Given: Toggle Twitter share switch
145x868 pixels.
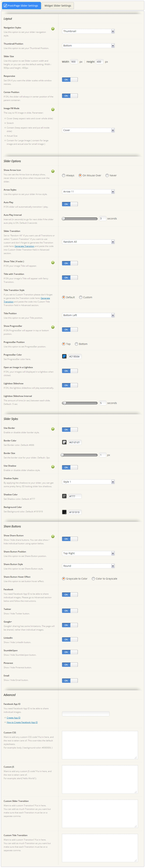Looking at the screenshot, I should [70, 611].
